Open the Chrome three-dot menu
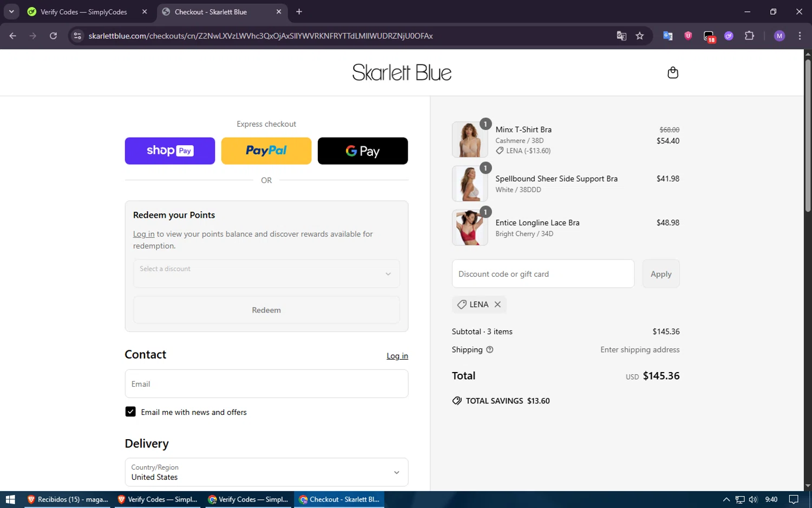 [x=800, y=36]
